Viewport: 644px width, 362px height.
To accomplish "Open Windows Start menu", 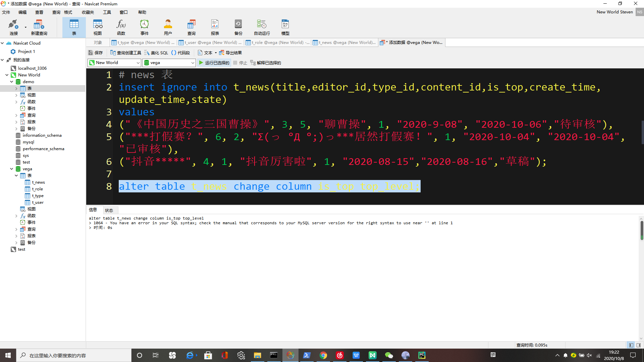I will (x=8, y=355).
